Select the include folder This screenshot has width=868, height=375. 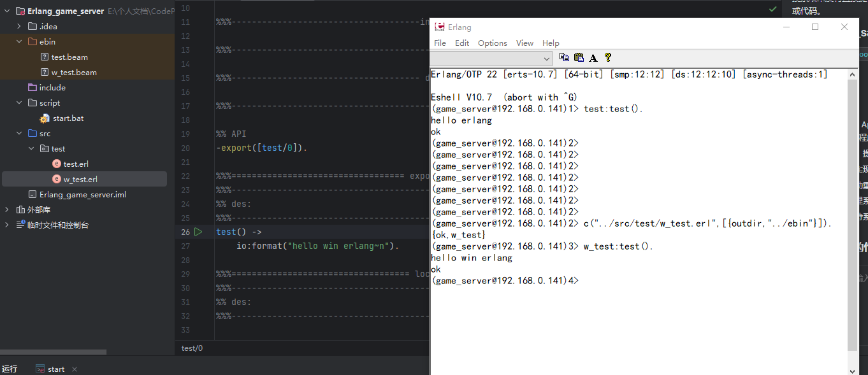52,88
